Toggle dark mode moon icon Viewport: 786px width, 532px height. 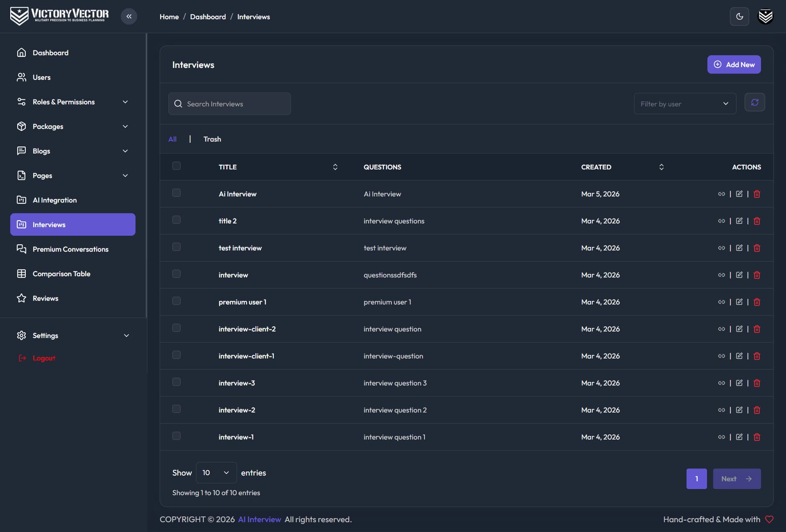pyautogui.click(x=739, y=16)
